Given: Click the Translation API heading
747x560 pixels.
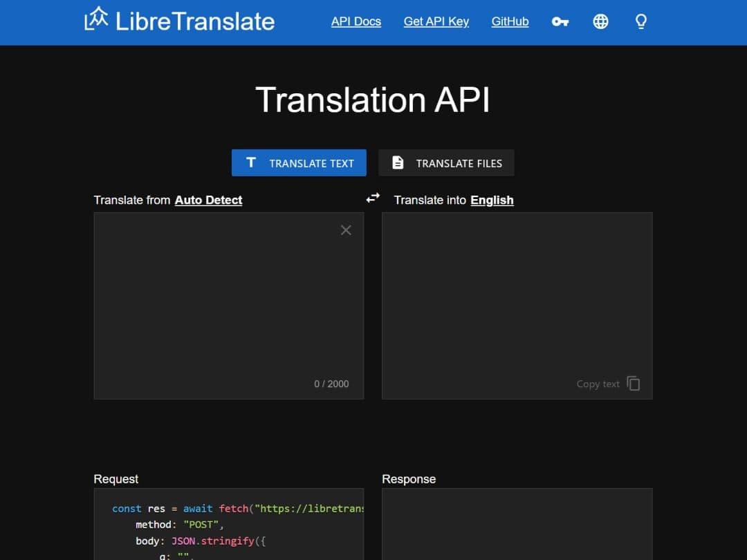Looking at the screenshot, I should (373, 100).
